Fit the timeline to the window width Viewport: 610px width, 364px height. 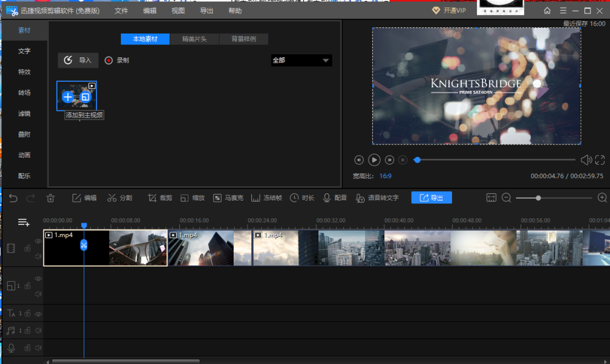click(x=491, y=198)
